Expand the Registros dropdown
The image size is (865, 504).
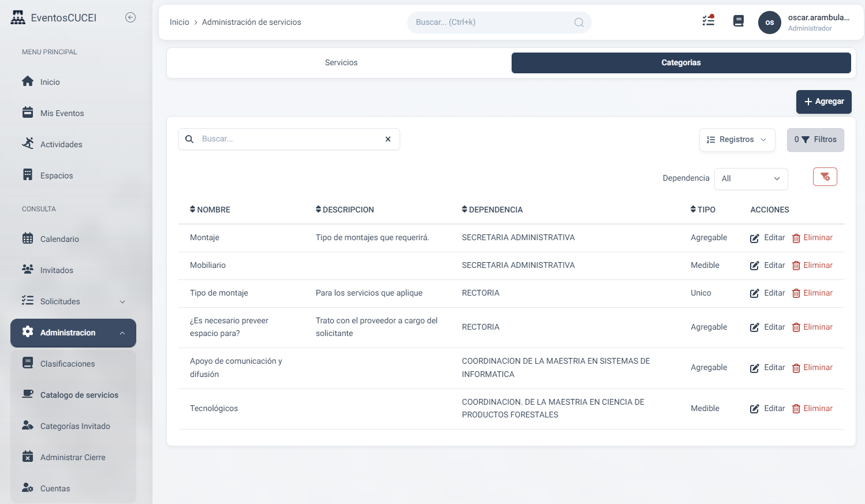(737, 140)
